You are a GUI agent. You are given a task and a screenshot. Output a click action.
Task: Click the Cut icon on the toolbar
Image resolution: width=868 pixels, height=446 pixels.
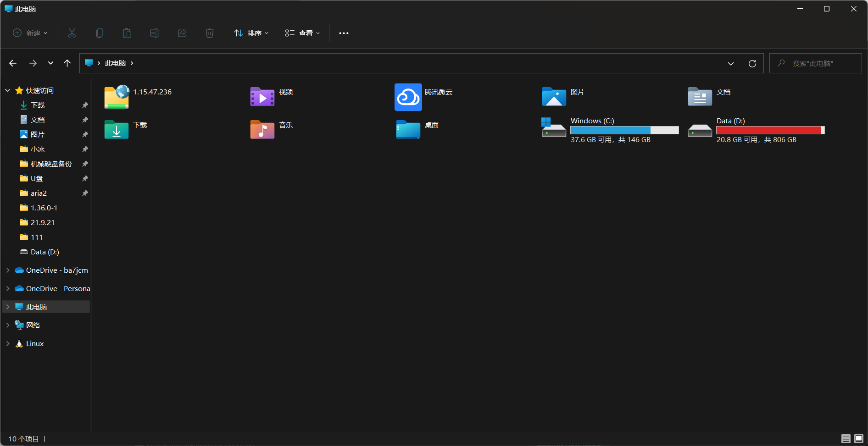[72, 33]
